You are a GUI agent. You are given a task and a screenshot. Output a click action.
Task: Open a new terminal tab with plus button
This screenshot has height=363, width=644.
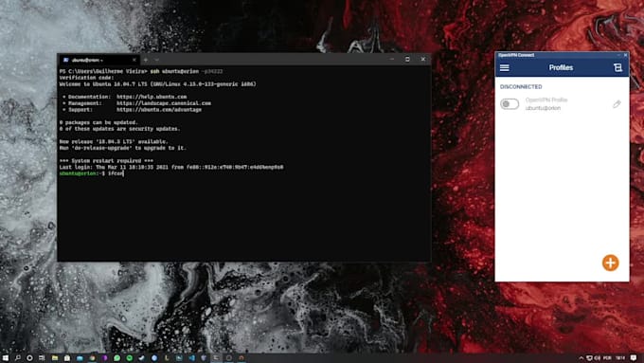coord(146,60)
